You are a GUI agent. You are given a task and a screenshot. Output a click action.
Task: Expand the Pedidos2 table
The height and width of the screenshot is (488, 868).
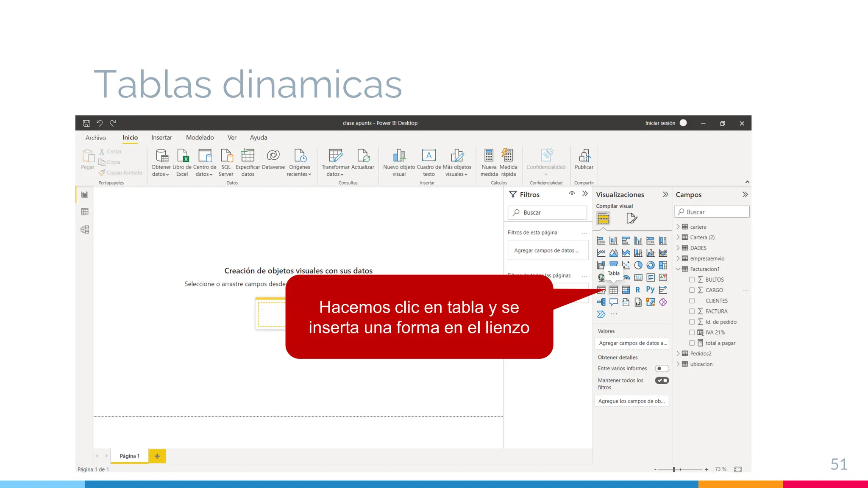[x=678, y=353]
